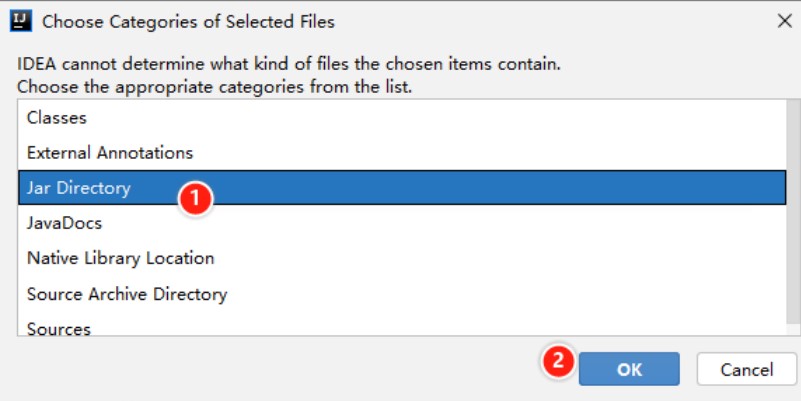Click the Cancel button

[746, 369]
